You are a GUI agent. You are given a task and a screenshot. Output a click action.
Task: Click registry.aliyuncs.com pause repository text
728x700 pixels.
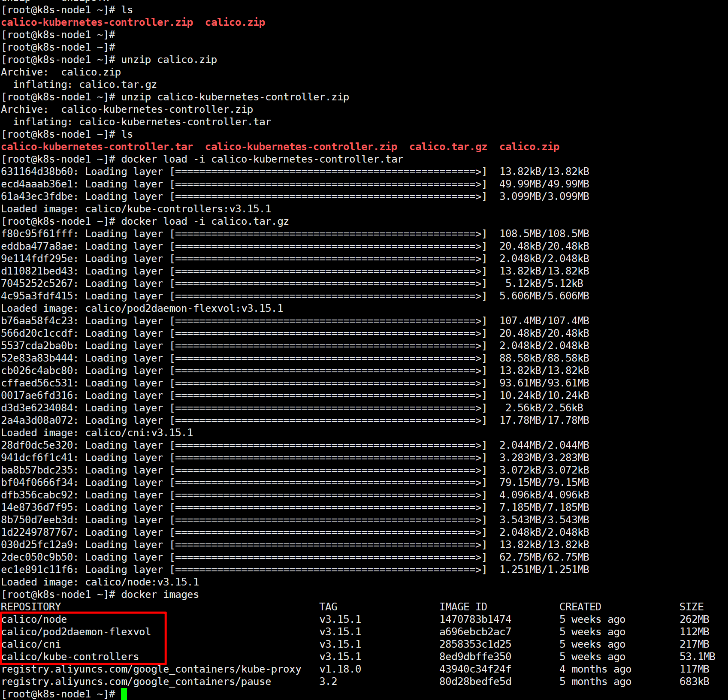tap(136, 682)
